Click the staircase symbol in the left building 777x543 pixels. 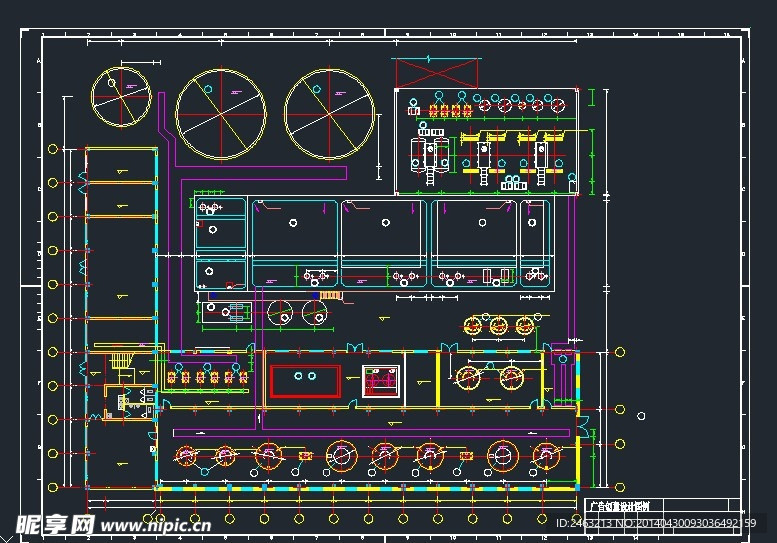click(x=121, y=360)
